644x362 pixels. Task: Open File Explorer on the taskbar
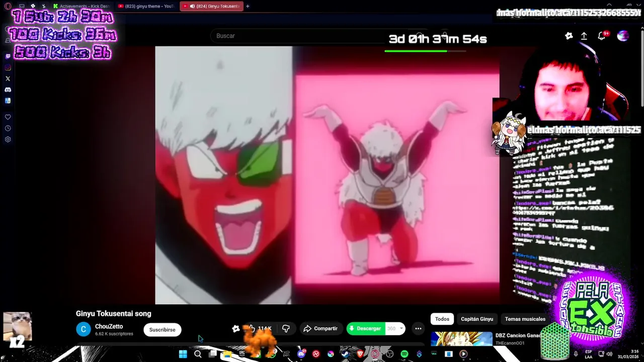coord(227,354)
